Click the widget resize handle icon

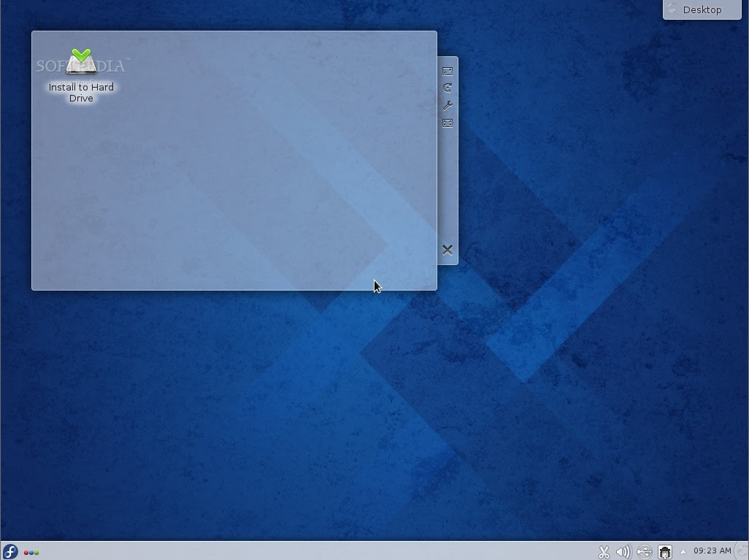pos(447,72)
